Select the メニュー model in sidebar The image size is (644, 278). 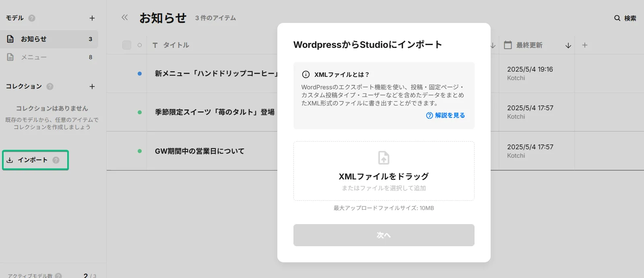[x=49, y=57]
